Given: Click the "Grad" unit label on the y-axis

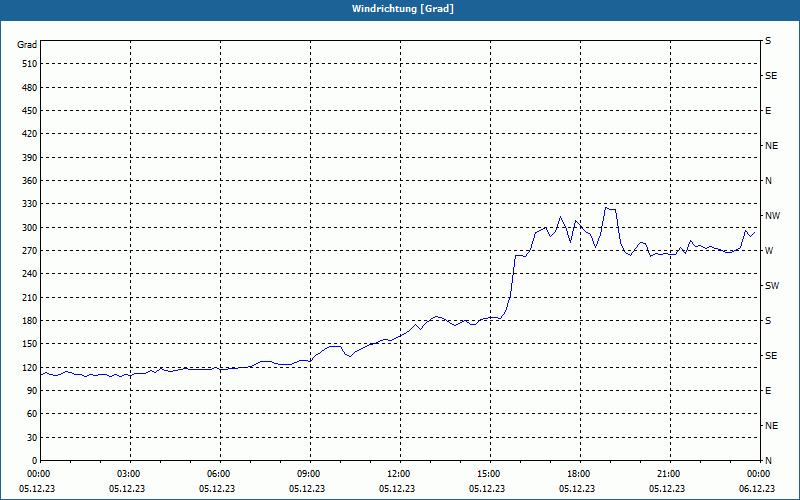Looking at the screenshot, I should point(27,45).
